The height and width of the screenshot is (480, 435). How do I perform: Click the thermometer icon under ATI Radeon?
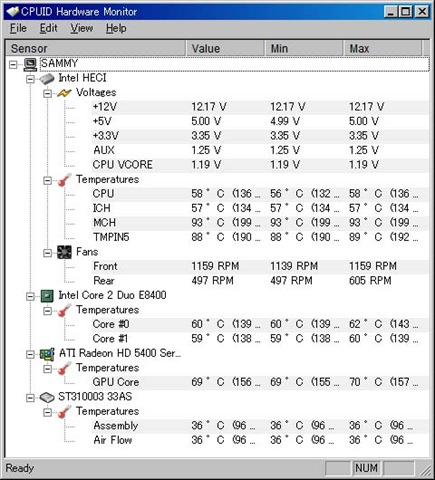point(64,368)
